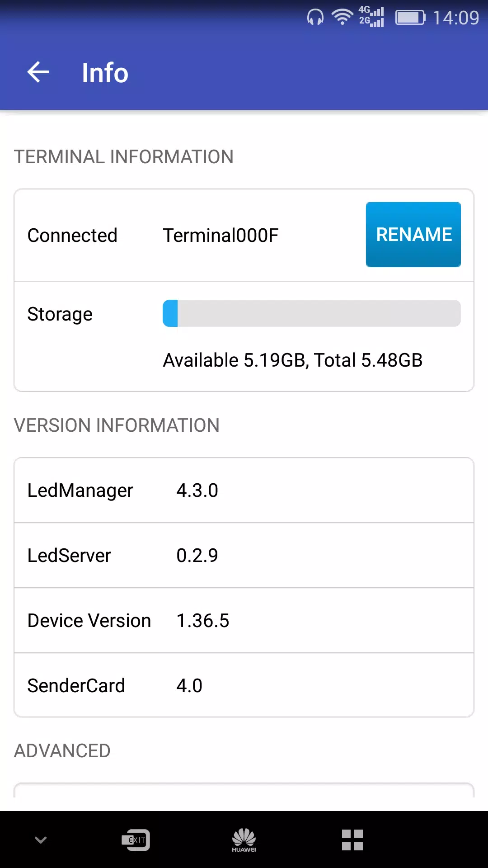The height and width of the screenshot is (868, 488).
Task: Collapse navigation bar with down chevron
Action: point(41,840)
